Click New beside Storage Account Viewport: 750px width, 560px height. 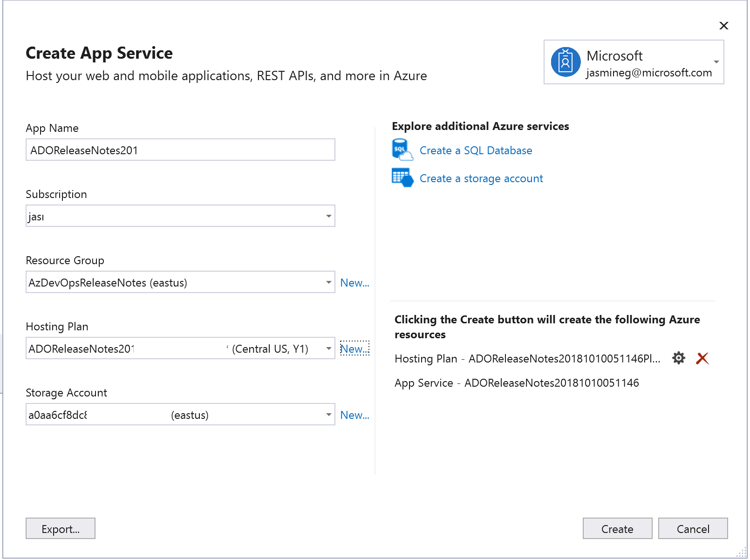(354, 415)
